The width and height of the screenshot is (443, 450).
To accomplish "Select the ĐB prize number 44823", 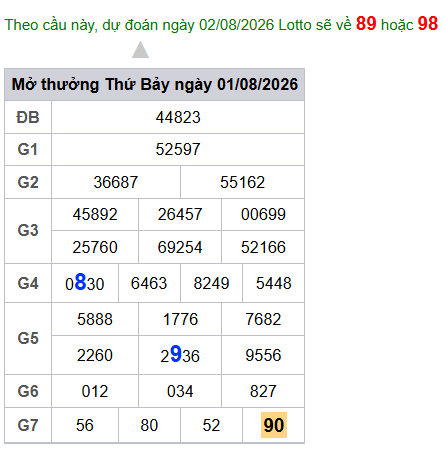I will pos(178,117).
